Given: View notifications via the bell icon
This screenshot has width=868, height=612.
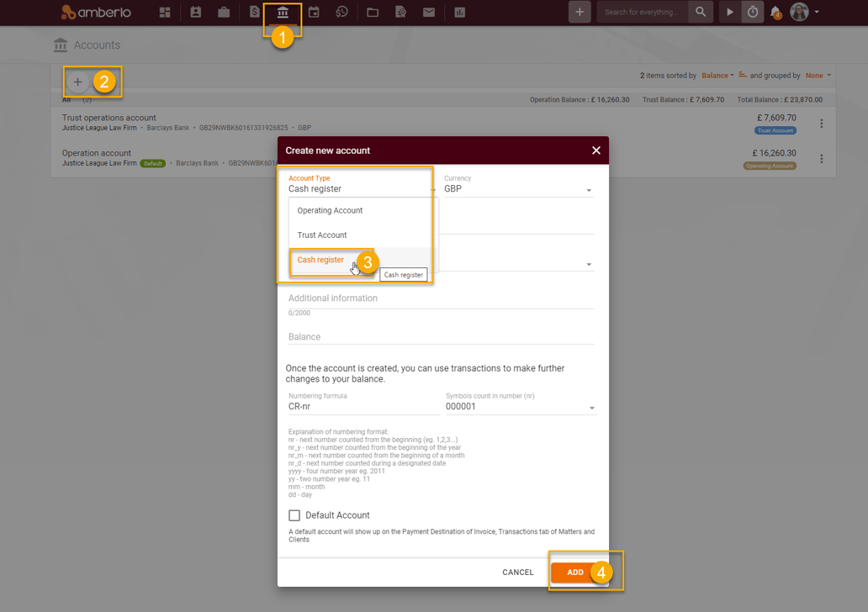Looking at the screenshot, I should (x=775, y=12).
